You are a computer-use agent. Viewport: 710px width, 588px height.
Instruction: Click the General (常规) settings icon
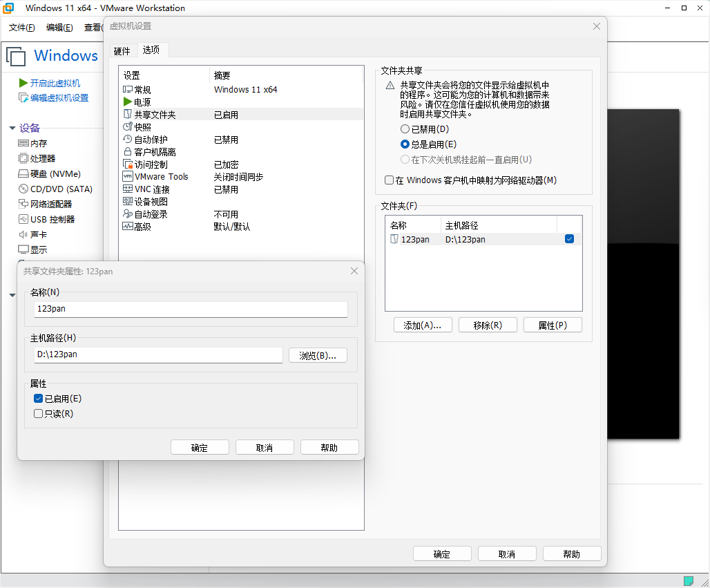(x=128, y=90)
